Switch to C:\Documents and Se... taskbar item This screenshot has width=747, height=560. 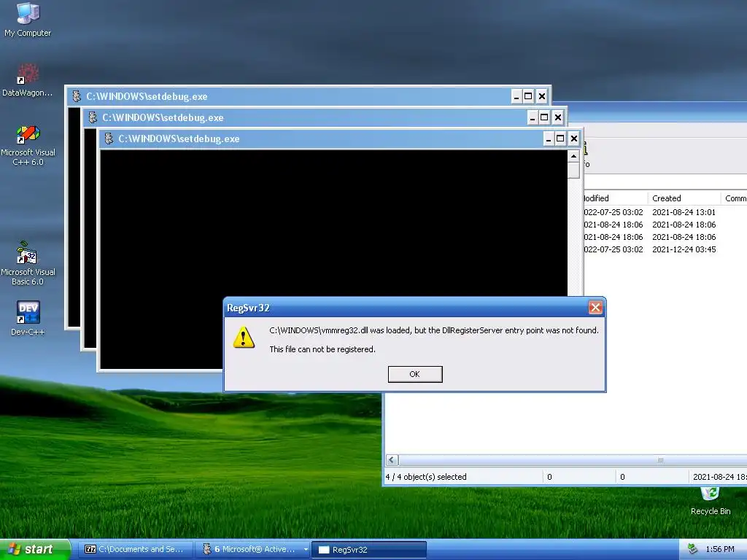tap(135, 549)
